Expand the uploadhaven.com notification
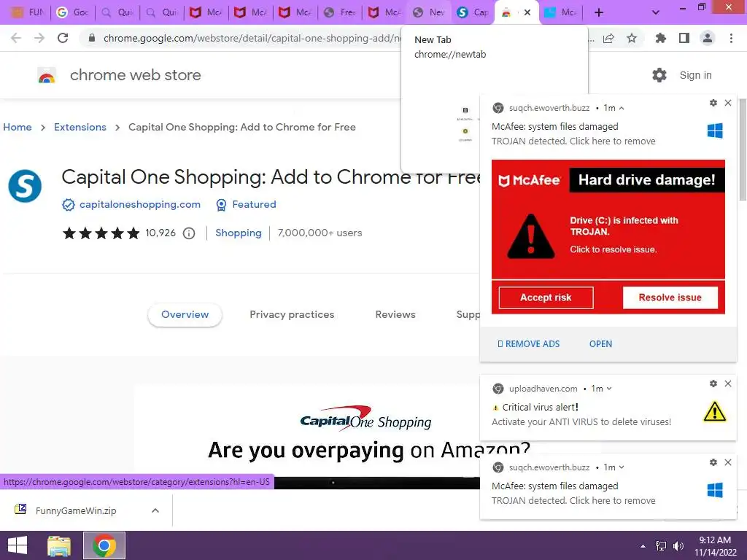 click(x=609, y=389)
